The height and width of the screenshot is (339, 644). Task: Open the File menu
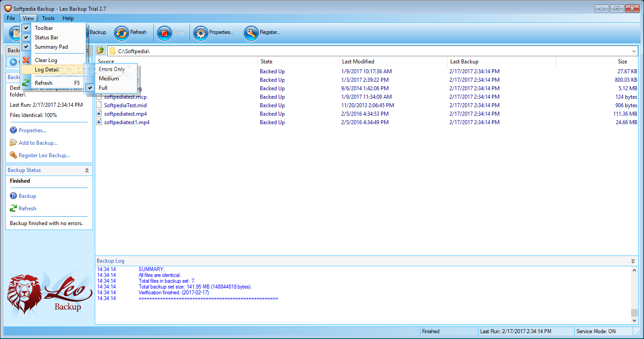point(11,18)
